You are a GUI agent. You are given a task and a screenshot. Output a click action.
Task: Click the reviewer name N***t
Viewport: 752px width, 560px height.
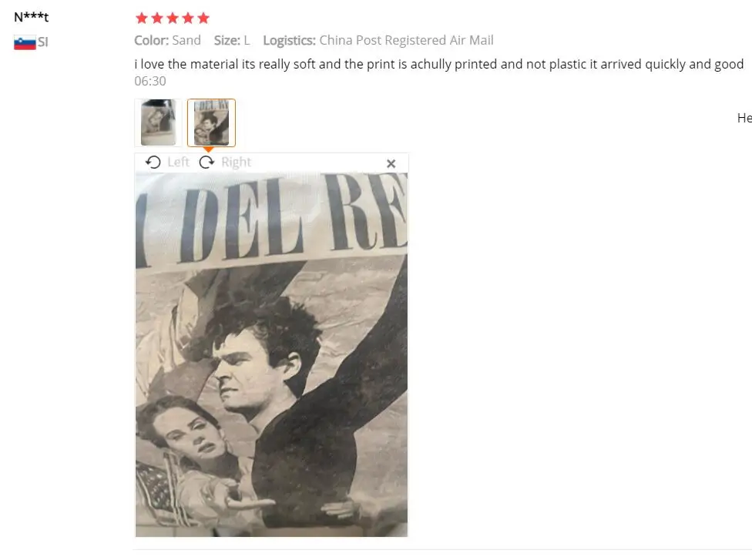click(x=31, y=17)
